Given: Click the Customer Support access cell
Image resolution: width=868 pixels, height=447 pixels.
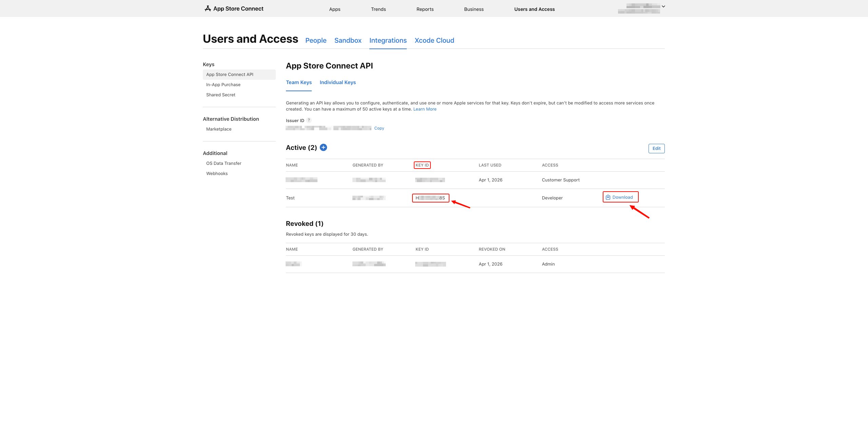Looking at the screenshot, I should click(x=561, y=180).
